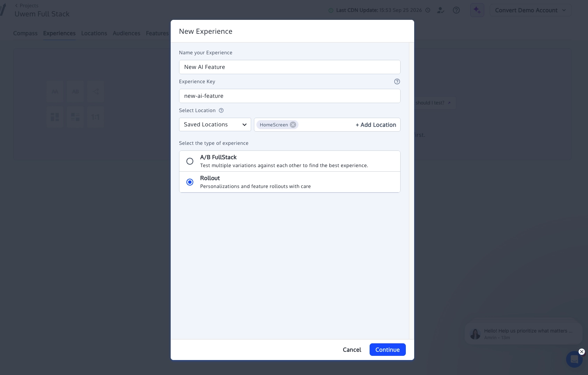Switch to the Features tab
The width and height of the screenshot is (588, 375).
click(x=157, y=33)
